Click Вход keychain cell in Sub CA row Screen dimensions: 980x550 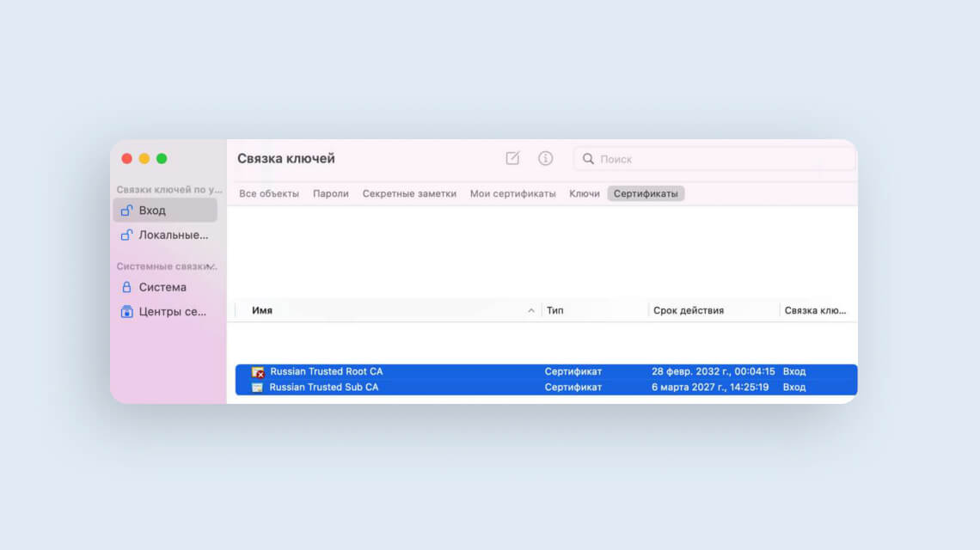coord(794,387)
